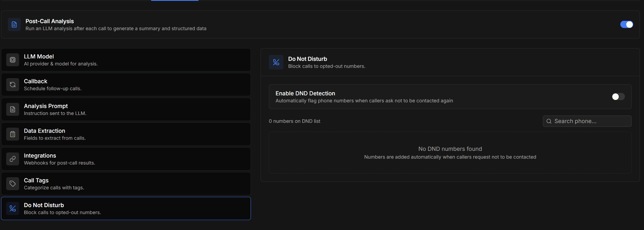Click 'Block calls to opted-out numbers.' panel subtitle
The width and height of the screenshot is (644, 230).
click(327, 66)
